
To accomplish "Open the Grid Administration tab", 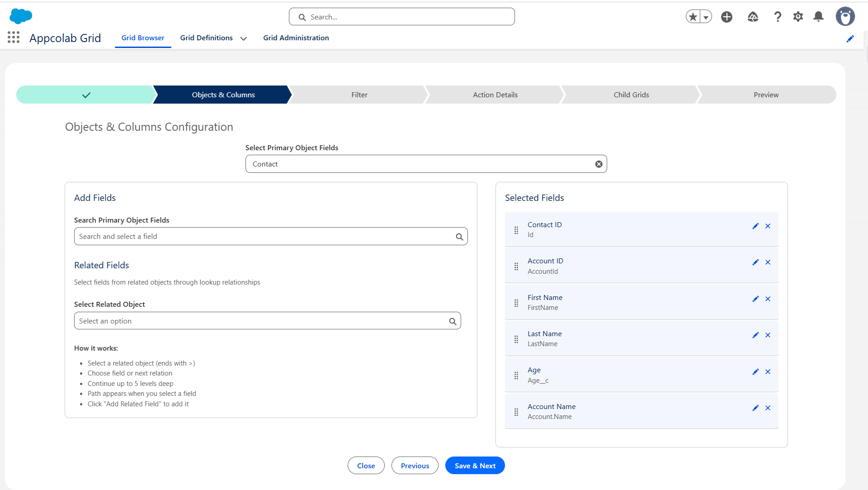I will click(296, 38).
